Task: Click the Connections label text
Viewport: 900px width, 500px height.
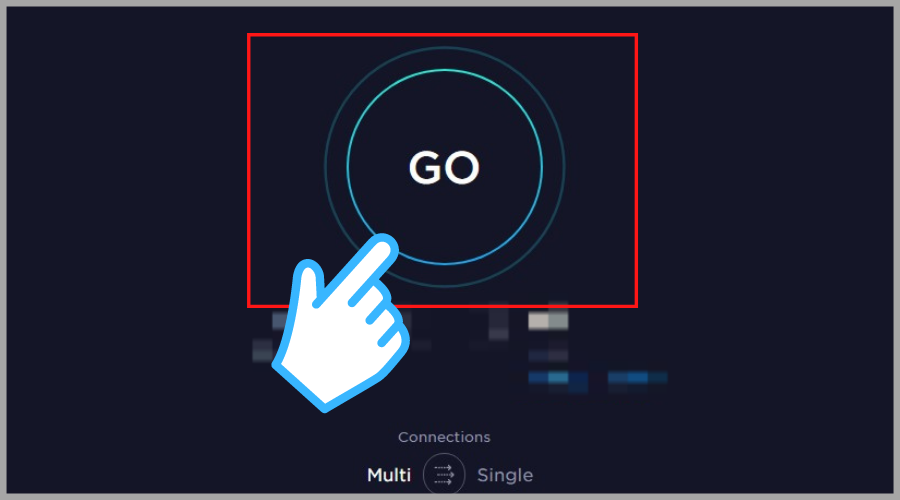Action: coord(444,437)
